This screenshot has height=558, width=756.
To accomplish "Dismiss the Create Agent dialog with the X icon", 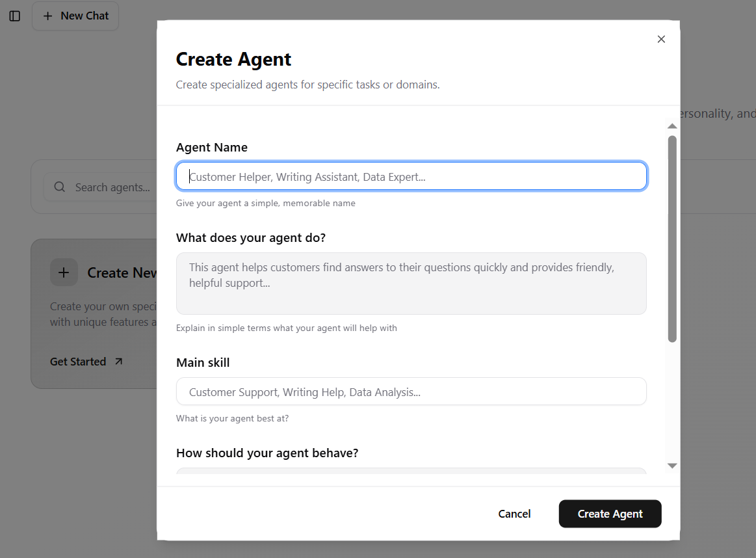I will tap(661, 39).
